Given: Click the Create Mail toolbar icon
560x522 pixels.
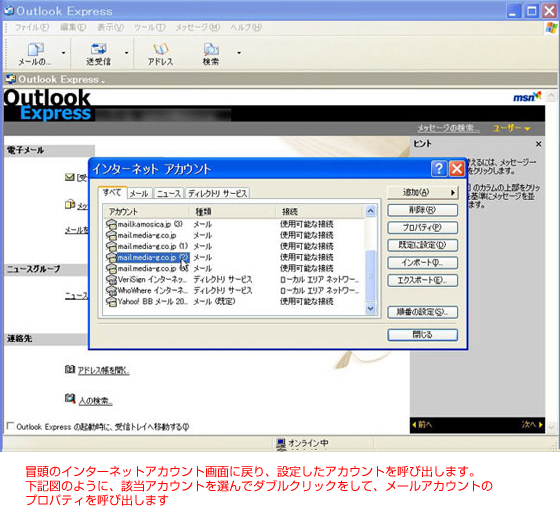Looking at the screenshot, I should 35,54.
